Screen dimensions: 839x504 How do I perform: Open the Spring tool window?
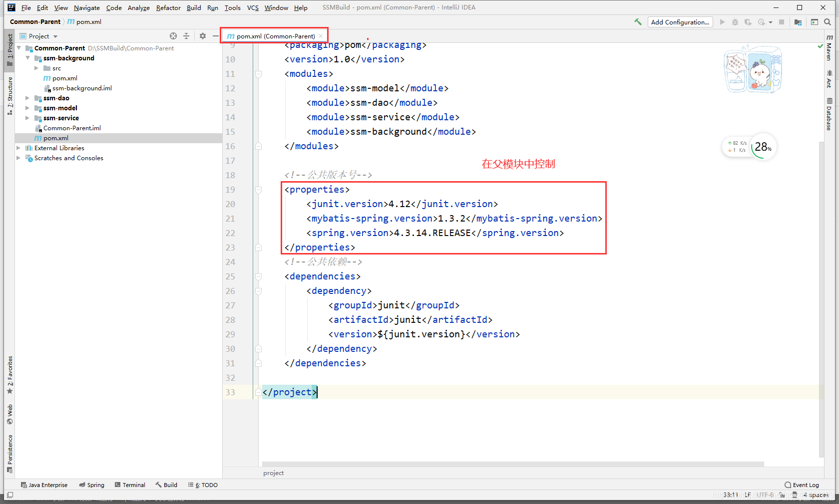coord(91,485)
